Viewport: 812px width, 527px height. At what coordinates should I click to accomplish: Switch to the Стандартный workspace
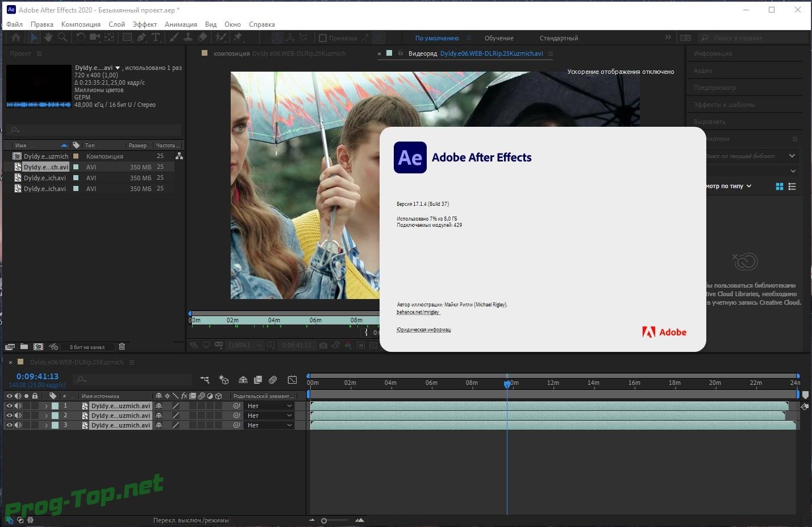tap(559, 38)
